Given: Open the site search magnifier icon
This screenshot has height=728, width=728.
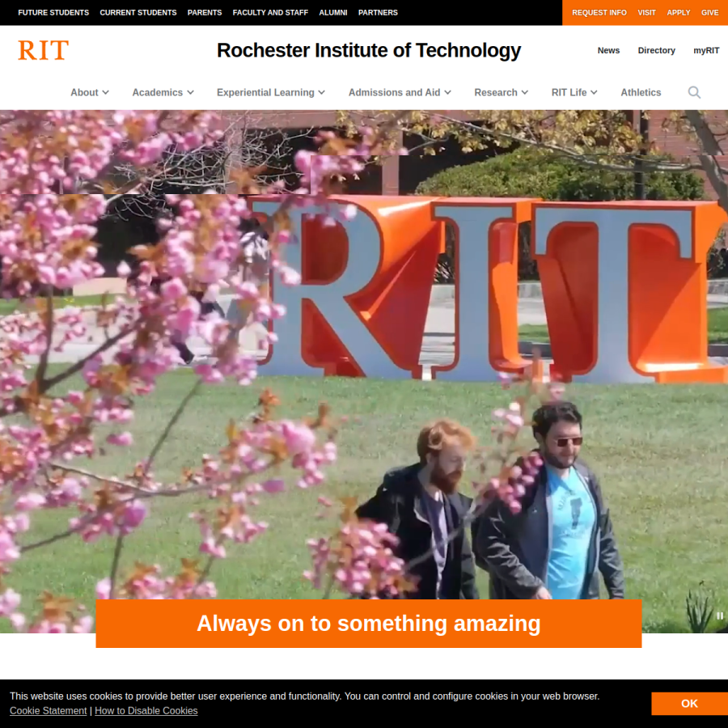Looking at the screenshot, I should pos(694,92).
